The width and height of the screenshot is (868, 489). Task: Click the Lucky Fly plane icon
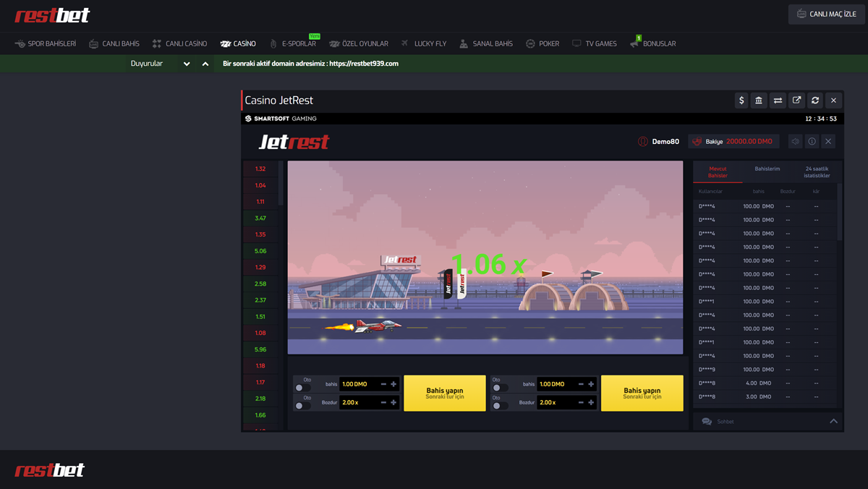[405, 43]
